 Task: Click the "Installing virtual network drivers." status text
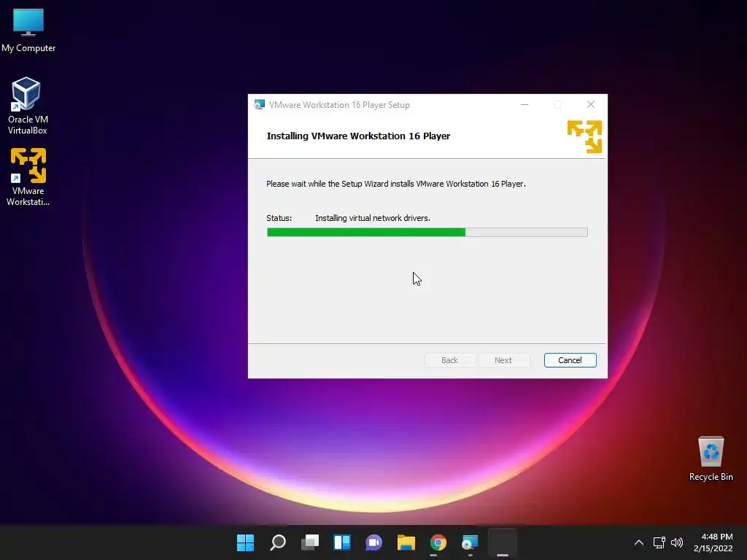[373, 218]
